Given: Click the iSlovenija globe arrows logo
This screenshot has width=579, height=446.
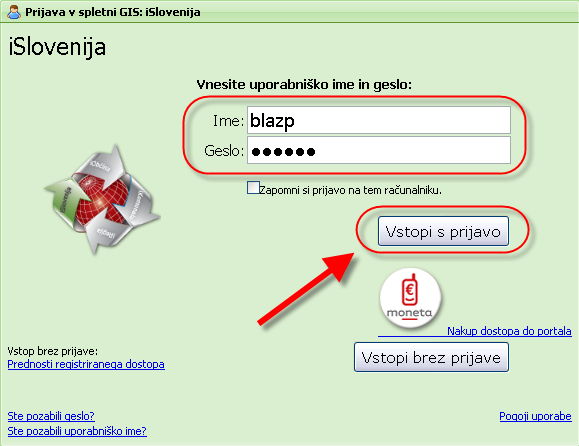Looking at the screenshot, I should [x=102, y=200].
